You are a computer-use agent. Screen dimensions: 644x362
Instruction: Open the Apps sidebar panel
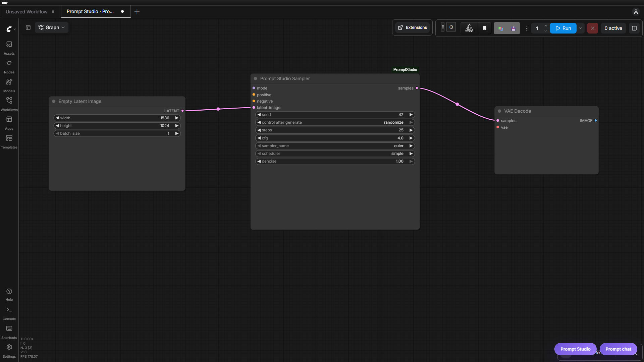(x=9, y=123)
